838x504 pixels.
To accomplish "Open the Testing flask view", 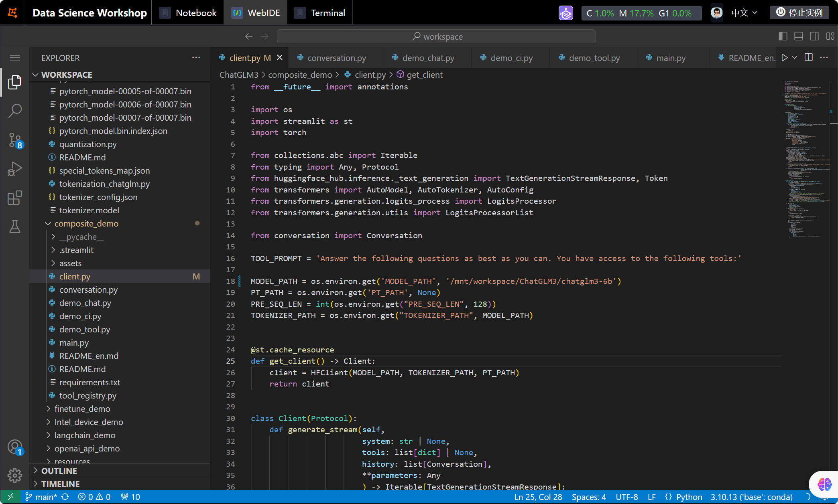I will click(x=15, y=227).
